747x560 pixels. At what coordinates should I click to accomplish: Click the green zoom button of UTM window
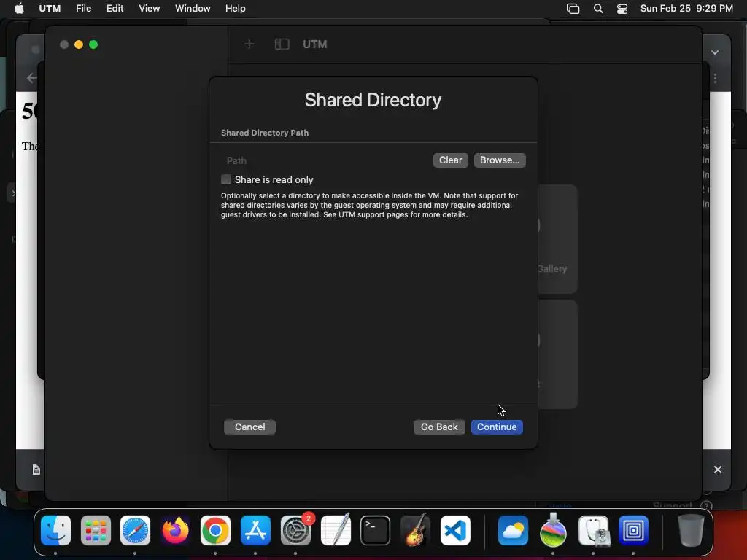click(x=93, y=44)
